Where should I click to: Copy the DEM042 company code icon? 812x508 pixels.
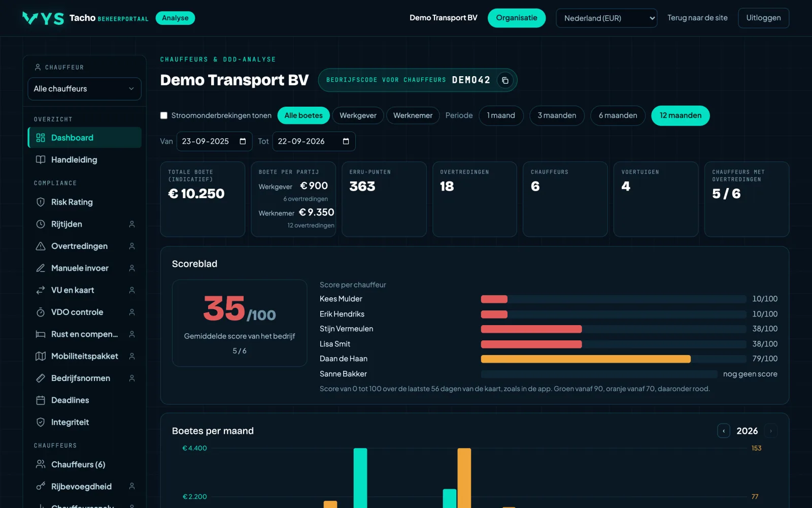point(505,80)
